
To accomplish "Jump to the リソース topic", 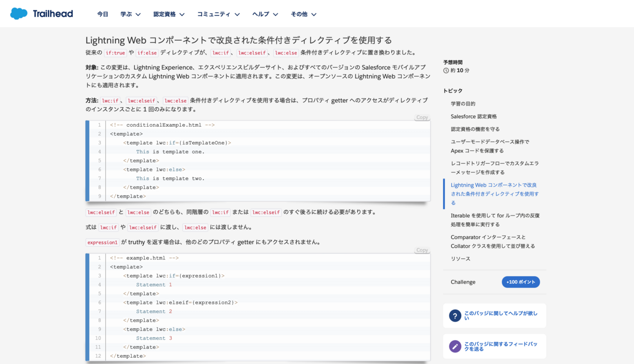I will (460, 259).
